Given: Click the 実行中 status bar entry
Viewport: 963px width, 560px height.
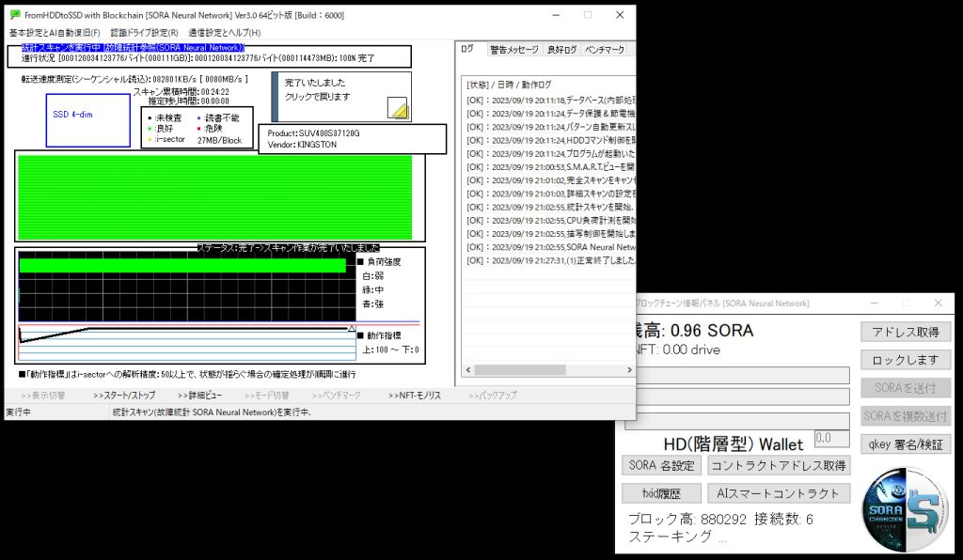Looking at the screenshot, I should (x=19, y=412).
